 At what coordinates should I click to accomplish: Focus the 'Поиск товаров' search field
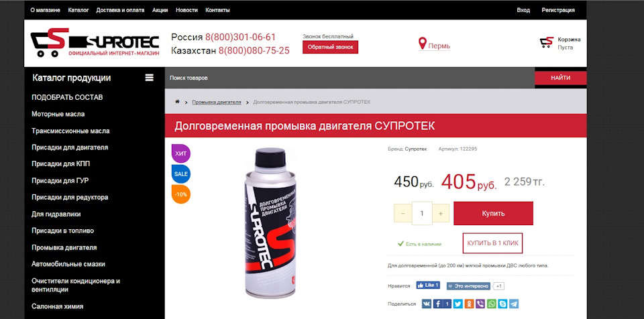(x=350, y=78)
